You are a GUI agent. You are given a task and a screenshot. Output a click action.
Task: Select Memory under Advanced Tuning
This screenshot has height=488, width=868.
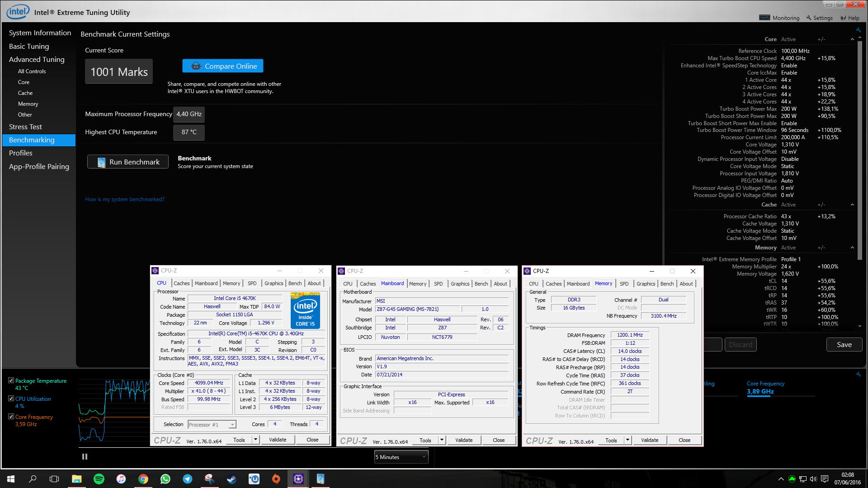[28, 104]
